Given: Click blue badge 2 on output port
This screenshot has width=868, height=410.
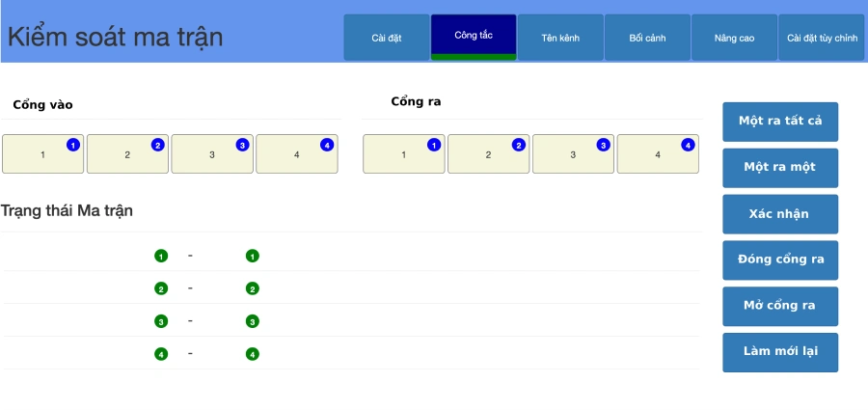Looking at the screenshot, I should click(x=518, y=145).
